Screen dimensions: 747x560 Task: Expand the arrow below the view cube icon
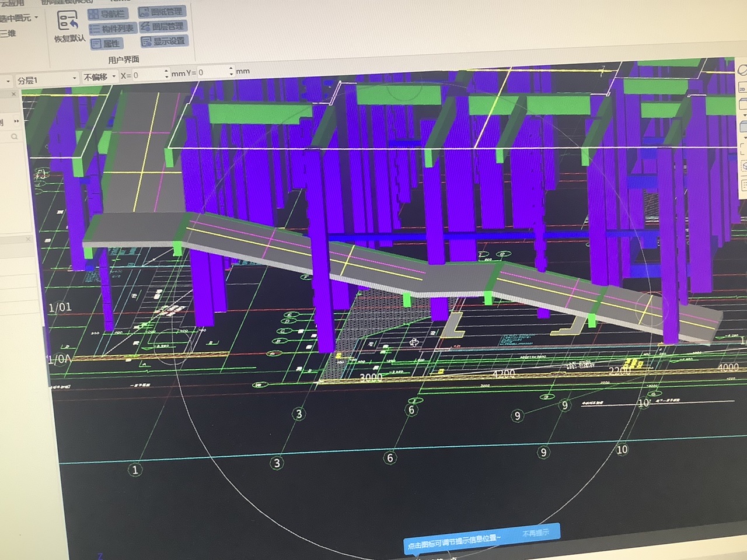coord(743,115)
